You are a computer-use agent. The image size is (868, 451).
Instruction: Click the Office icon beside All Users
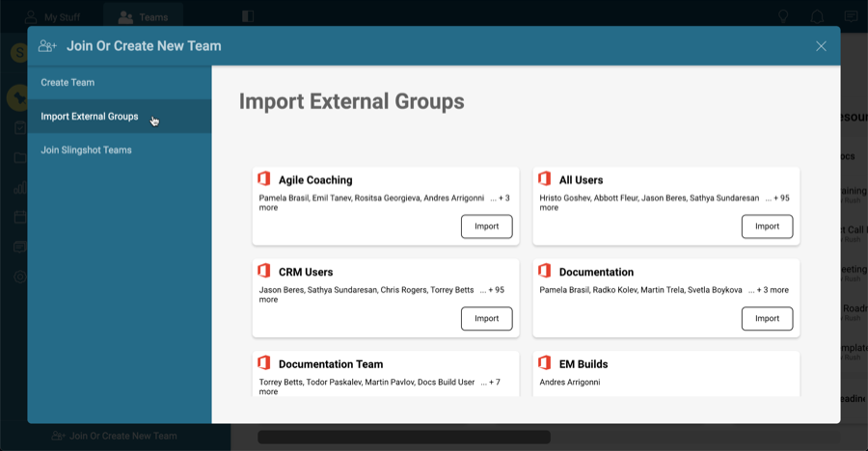(x=544, y=179)
